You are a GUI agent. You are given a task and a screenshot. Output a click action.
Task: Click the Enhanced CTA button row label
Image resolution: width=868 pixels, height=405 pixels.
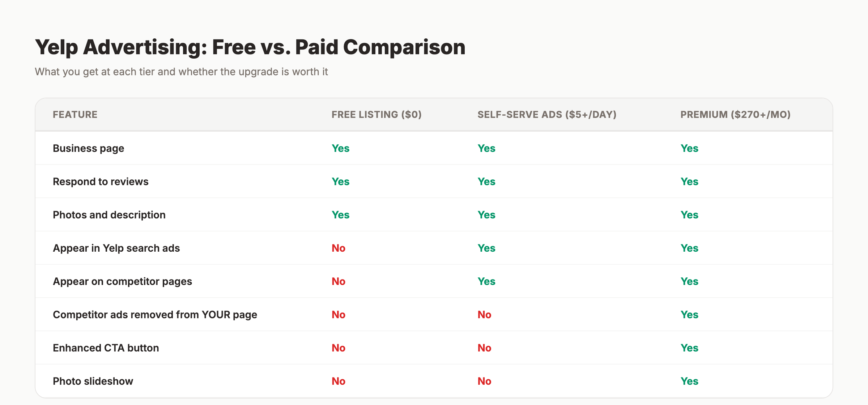106,348
